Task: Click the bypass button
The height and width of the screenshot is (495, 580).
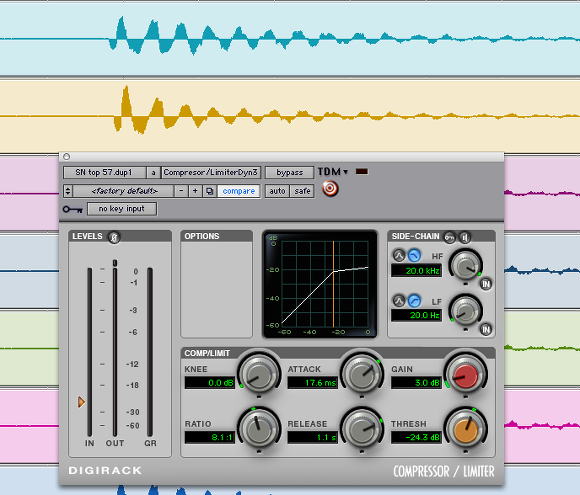Action: click(290, 173)
